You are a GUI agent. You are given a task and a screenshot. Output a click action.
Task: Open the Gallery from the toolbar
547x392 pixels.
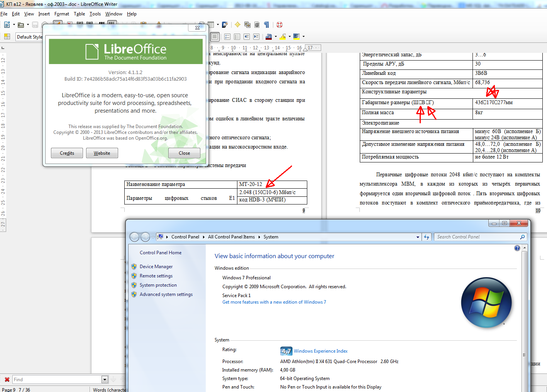(247, 25)
